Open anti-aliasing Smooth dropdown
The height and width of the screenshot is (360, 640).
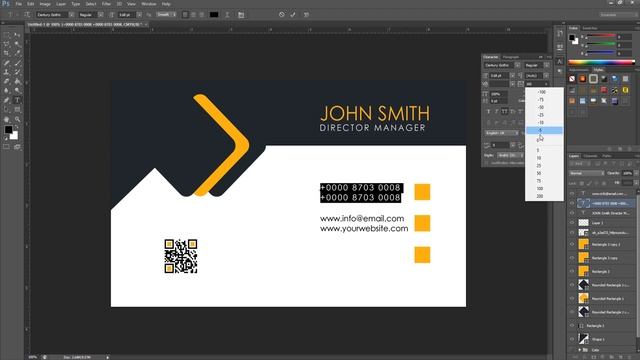pos(167,15)
